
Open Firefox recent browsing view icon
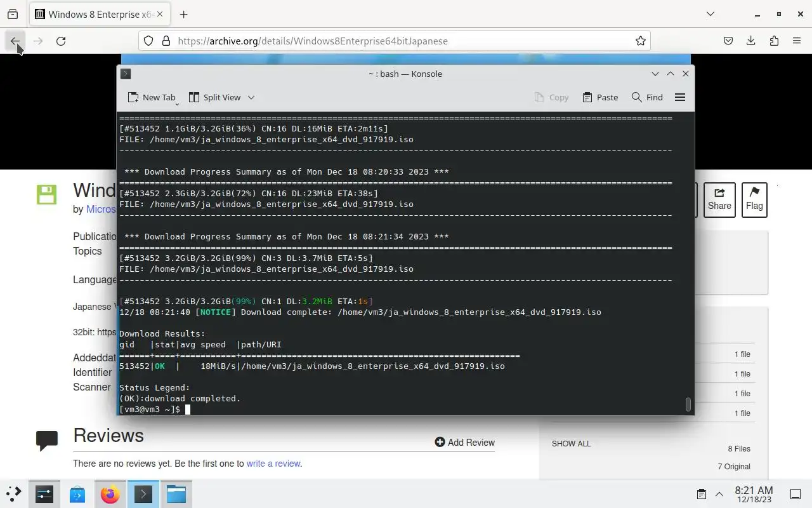point(13,14)
